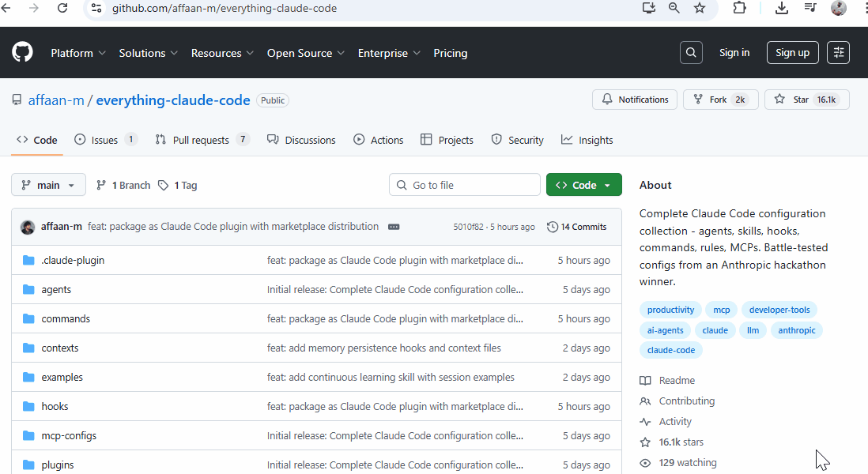The width and height of the screenshot is (868, 474).
Task: Select the claude-code topic tag
Action: coord(671,350)
